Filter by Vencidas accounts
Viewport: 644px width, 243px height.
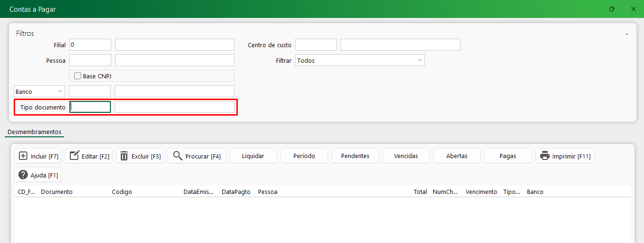click(x=406, y=156)
